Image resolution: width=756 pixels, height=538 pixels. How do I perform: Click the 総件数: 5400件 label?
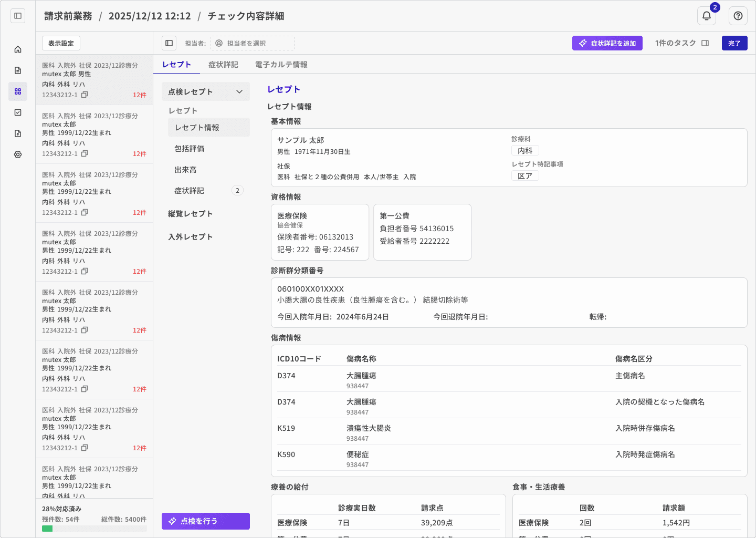[124, 519]
